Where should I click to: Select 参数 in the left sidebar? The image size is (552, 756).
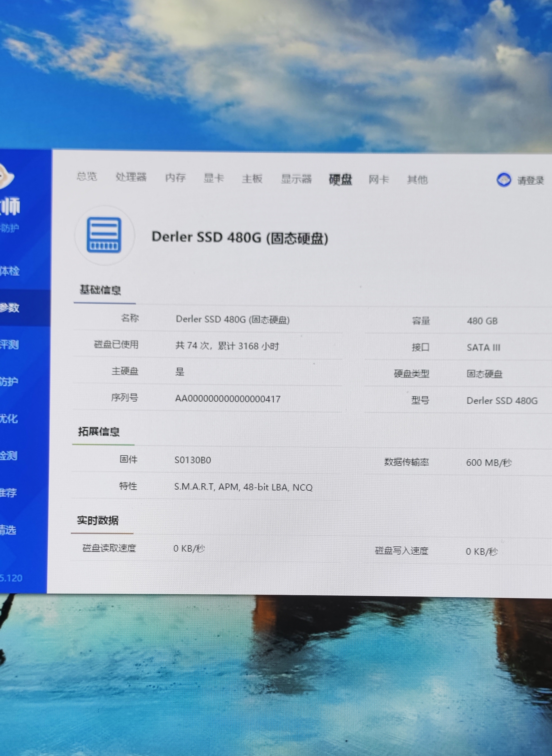pos(10,307)
